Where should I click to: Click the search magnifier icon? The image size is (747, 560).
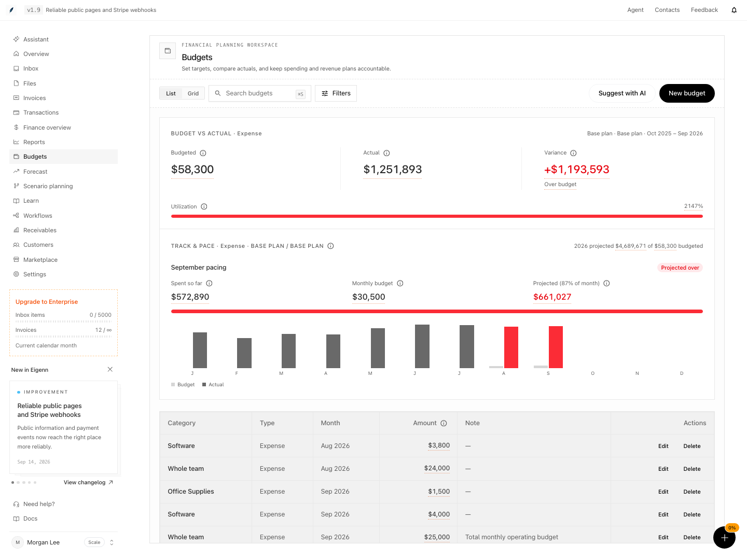pyautogui.click(x=218, y=93)
